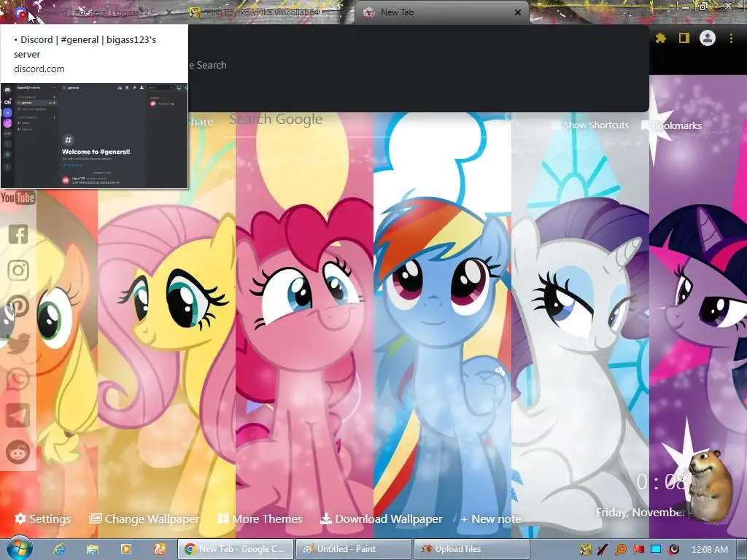Open Bookmarks on the new tab page

(x=671, y=125)
